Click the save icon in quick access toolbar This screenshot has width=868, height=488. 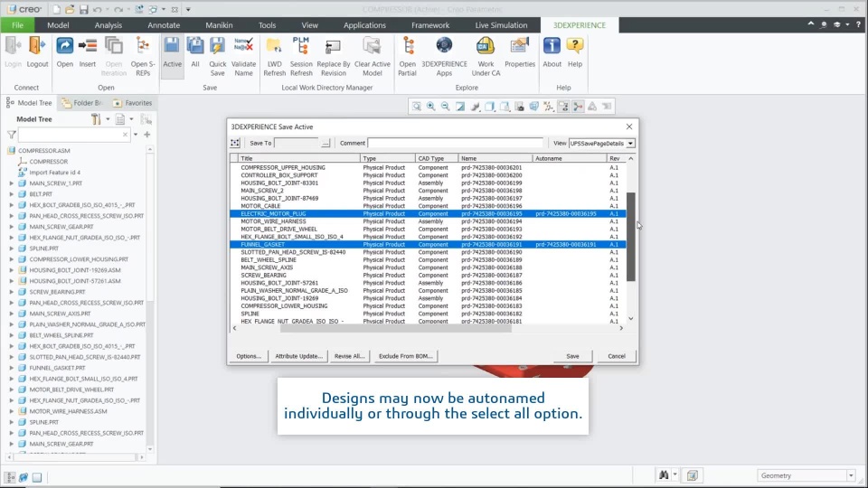pos(83,9)
